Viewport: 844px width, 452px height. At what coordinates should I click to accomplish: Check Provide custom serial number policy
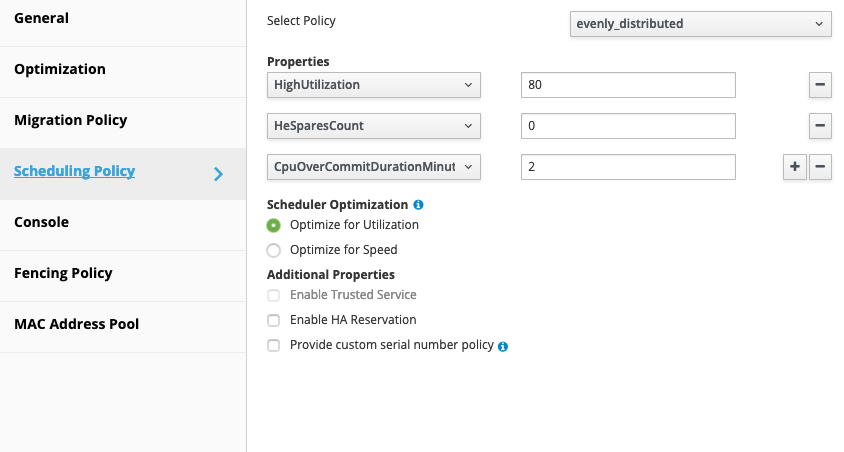point(274,345)
